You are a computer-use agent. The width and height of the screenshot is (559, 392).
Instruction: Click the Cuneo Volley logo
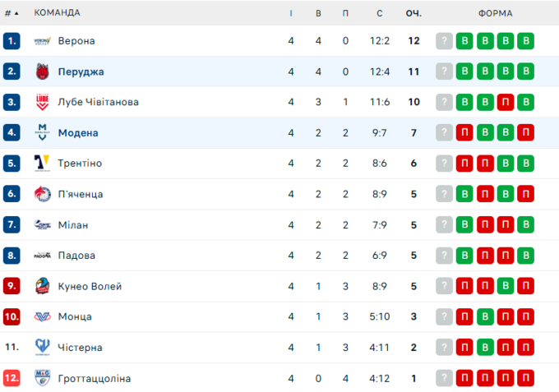pyautogui.click(x=43, y=286)
